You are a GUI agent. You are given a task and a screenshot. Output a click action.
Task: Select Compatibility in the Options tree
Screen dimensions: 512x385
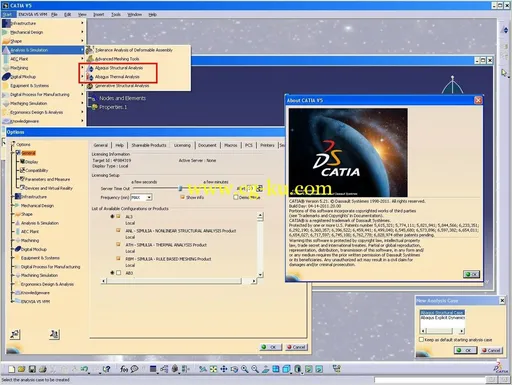pos(34,170)
